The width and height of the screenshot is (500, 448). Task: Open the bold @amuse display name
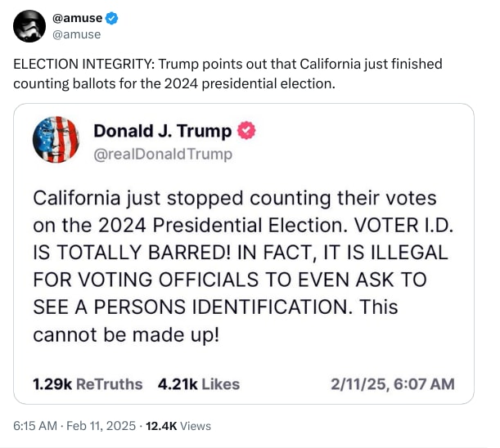point(77,18)
